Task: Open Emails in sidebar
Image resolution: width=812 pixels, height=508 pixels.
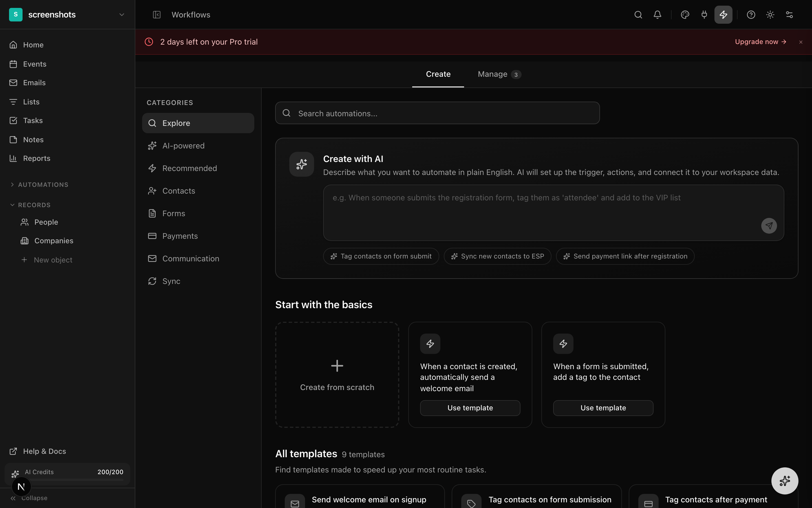Action: tap(67, 83)
